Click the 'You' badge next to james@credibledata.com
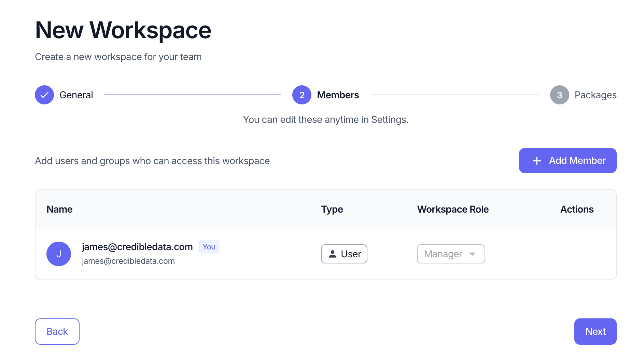Viewport: 644px width, 359px height. (209, 246)
